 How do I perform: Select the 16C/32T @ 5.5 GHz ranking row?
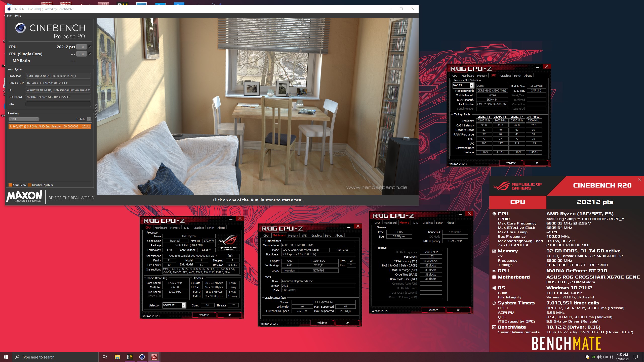pos(50,126)
